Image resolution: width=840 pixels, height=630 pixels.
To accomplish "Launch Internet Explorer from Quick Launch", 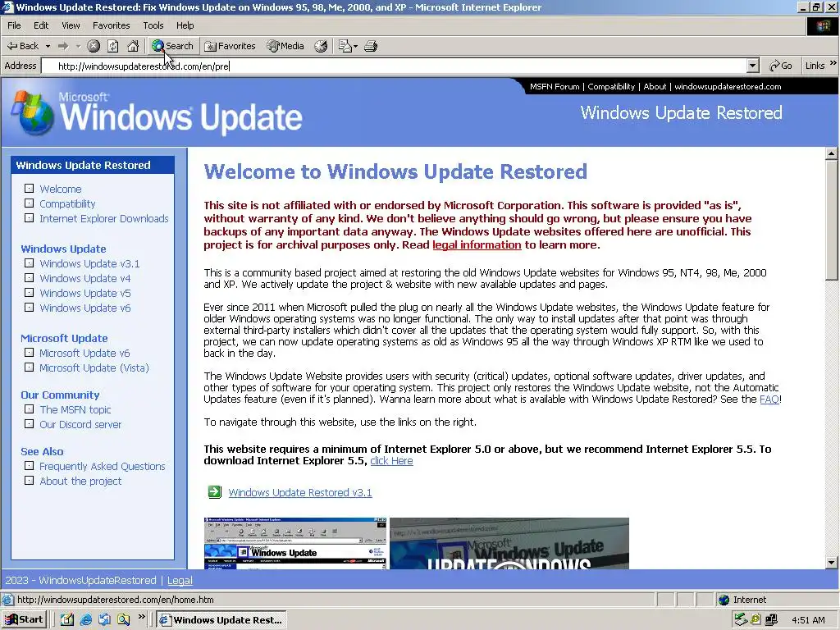I will pos(85,620).
